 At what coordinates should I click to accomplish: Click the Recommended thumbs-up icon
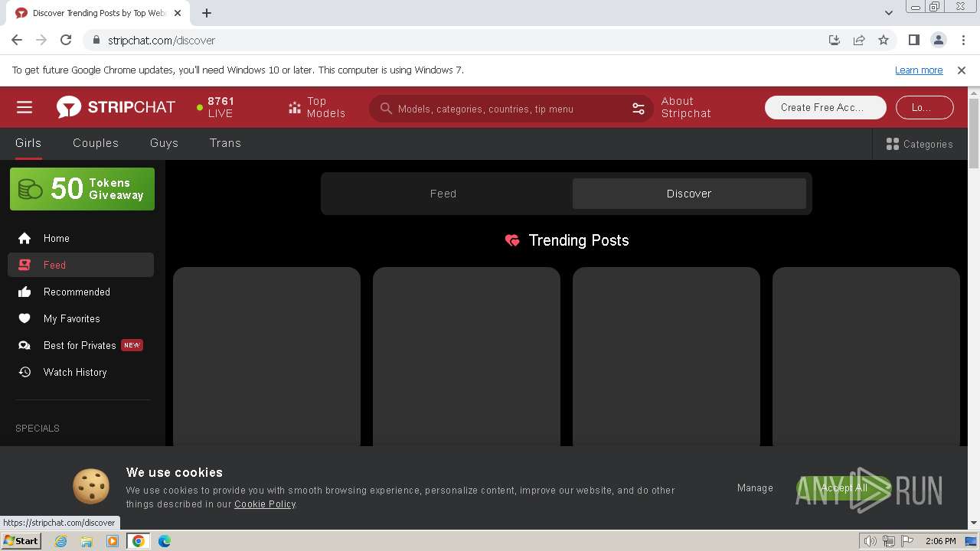[24, 292]
